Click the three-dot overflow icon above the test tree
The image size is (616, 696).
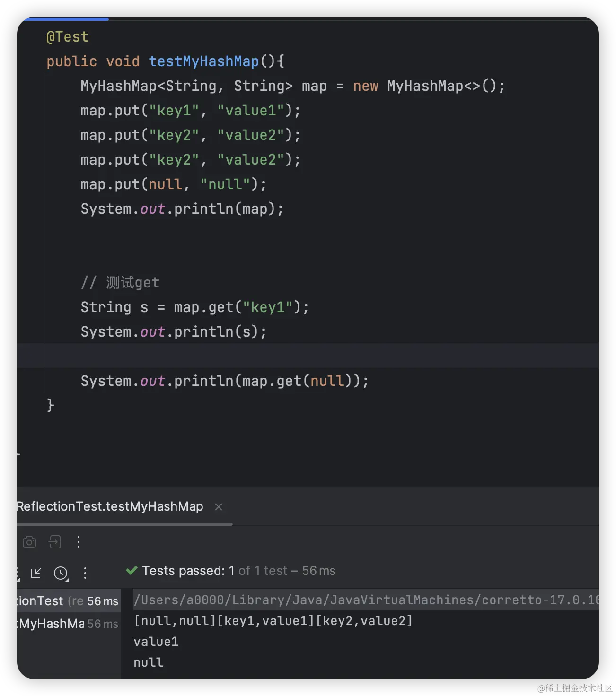click(x=86, y=573)
